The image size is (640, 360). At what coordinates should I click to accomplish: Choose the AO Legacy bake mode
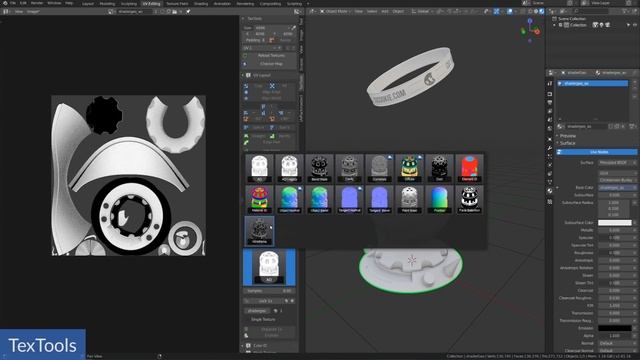coord(289,168)
